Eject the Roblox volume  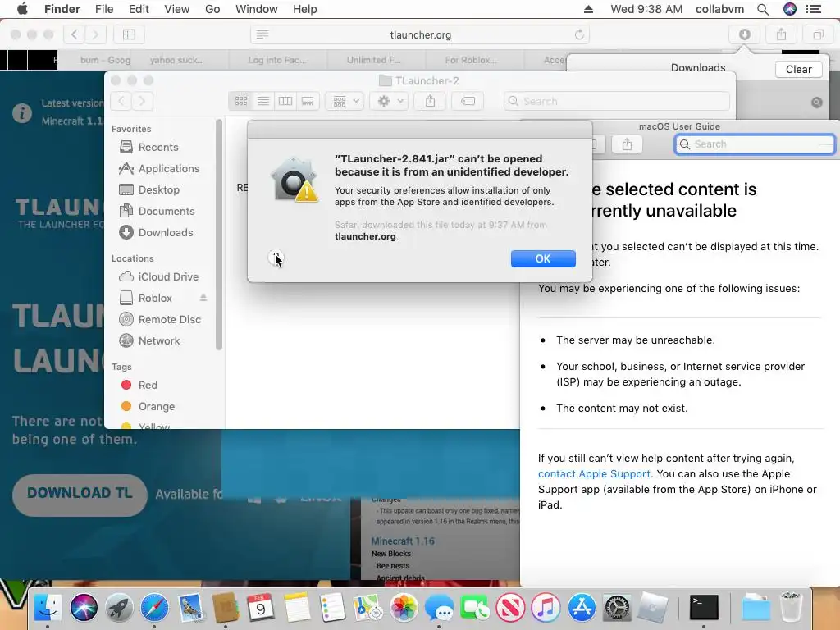(203, 298)
